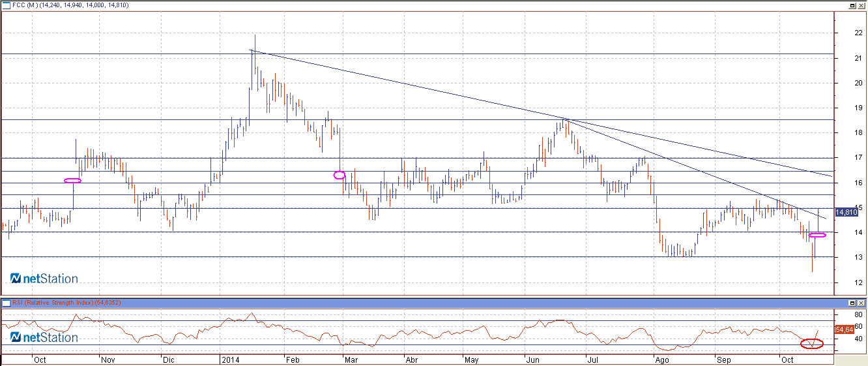Select the red ellipse on the RSI line
This screenshot has height=366, width=868.
click(812, 343)
